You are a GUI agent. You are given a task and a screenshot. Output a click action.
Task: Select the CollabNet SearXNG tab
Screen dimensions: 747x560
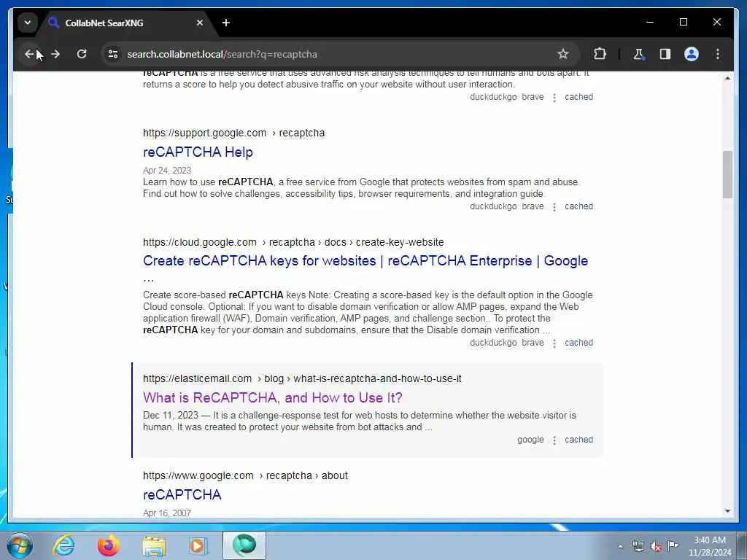[126, 23]
